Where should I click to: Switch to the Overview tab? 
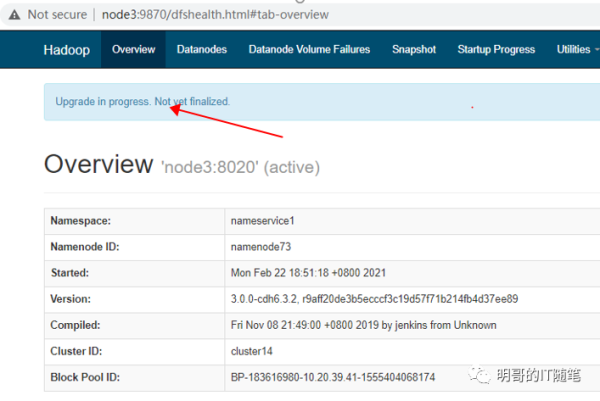133,49
